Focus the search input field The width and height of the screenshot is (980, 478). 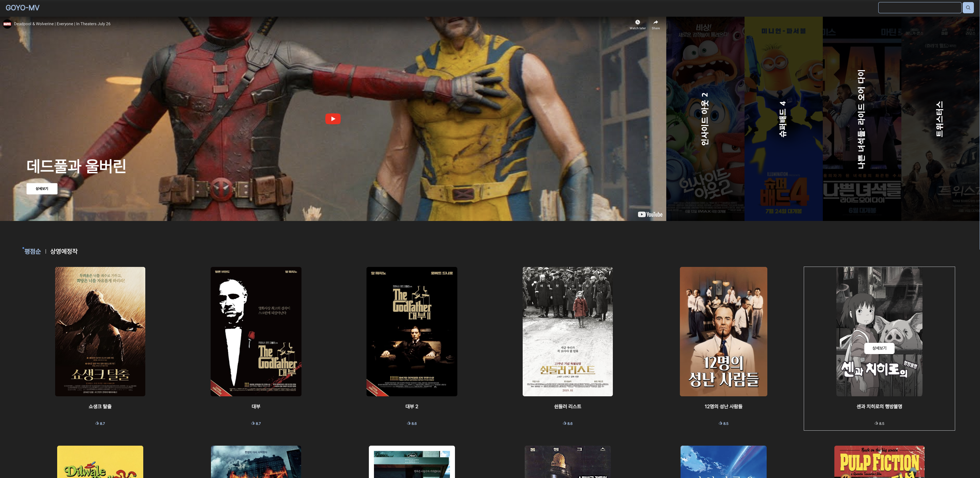[919, 7]
